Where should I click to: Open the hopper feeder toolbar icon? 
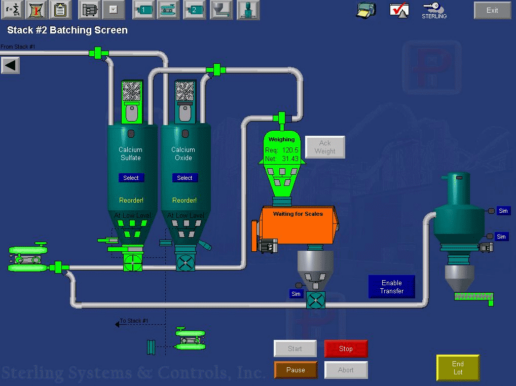pyautogui.click(x=221, y=10)
